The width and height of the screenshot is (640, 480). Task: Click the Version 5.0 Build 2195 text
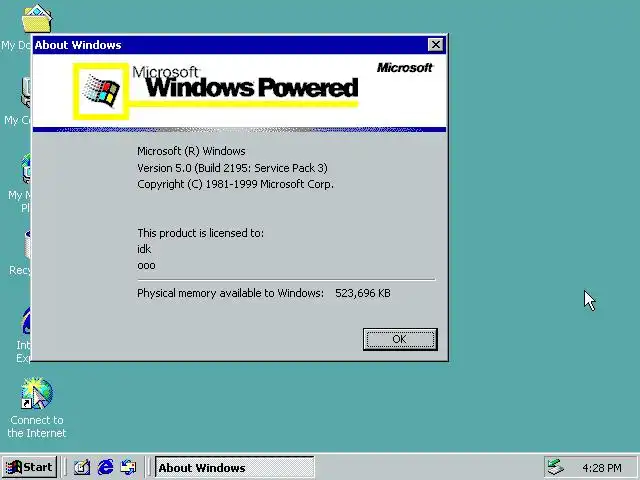point(232,168)
